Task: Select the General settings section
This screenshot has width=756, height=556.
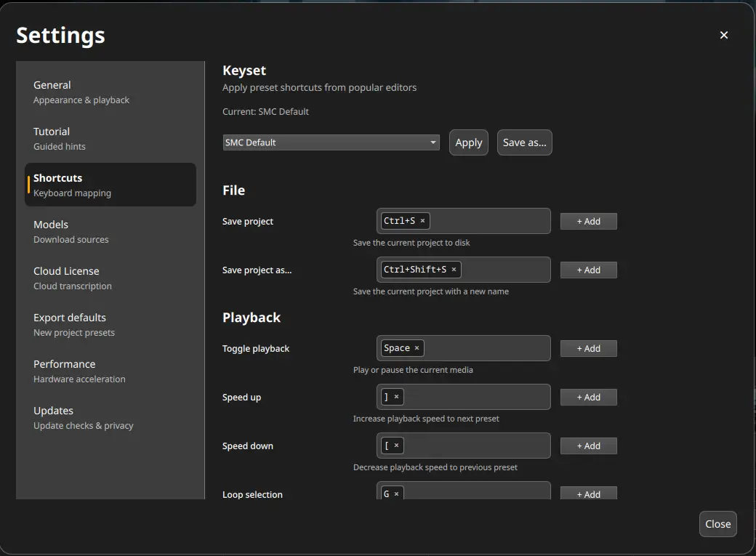Action: 81,92
